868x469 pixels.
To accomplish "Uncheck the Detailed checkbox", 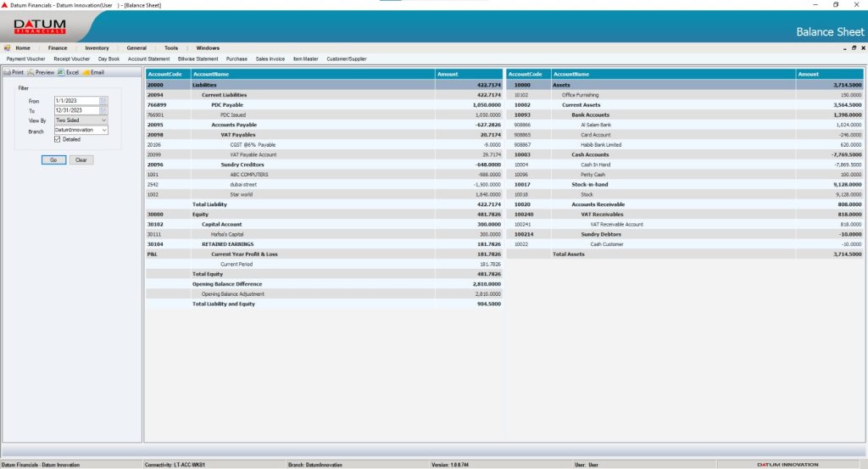I will coord(57,139).
